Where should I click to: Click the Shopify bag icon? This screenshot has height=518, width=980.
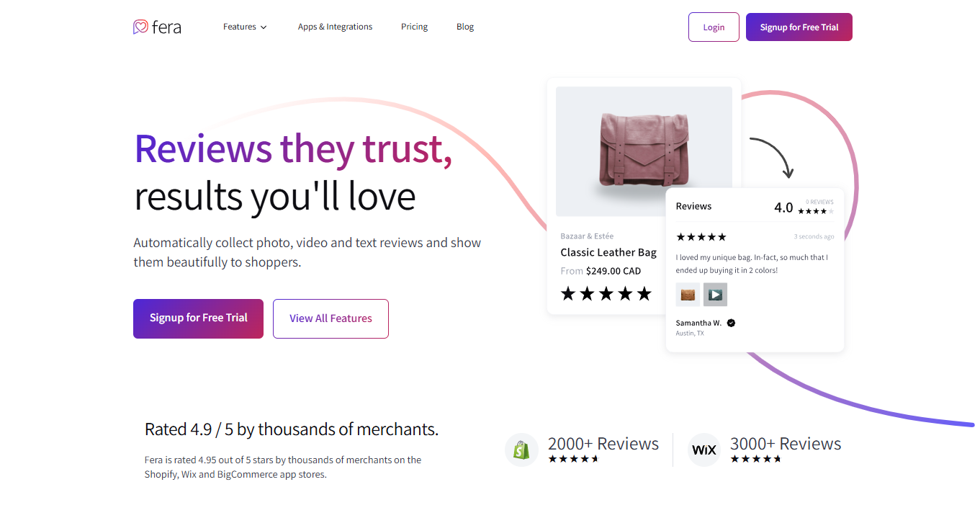pyautogui.click(x=521, y=450)
